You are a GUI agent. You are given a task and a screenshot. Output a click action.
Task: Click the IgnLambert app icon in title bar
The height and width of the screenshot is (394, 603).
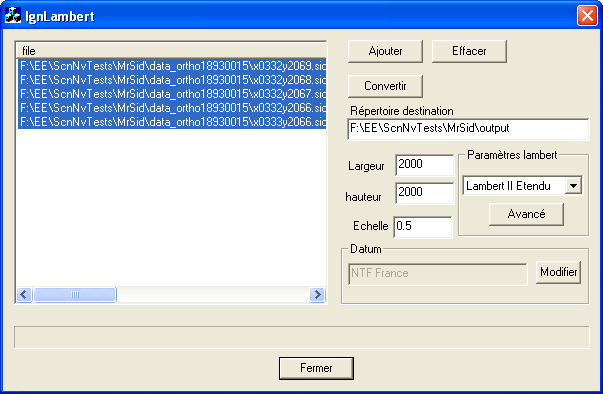click(13, 15)
